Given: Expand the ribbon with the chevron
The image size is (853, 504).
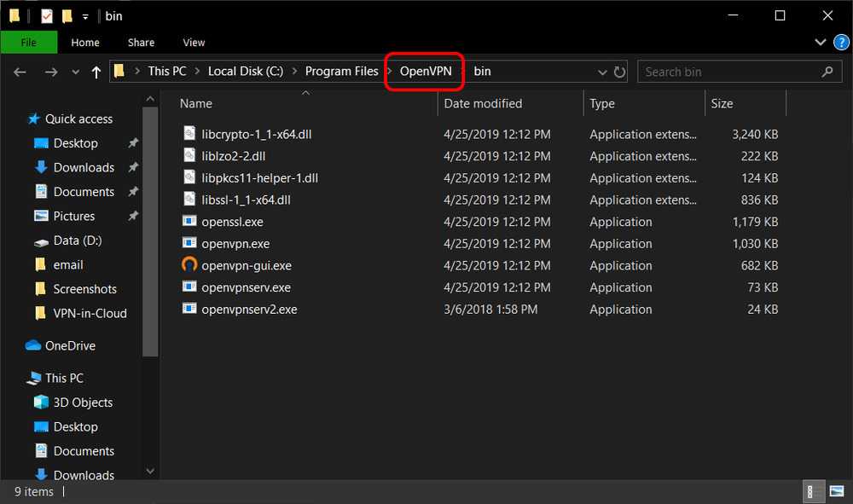Looking at the screenshot, I should coord(820,42).
